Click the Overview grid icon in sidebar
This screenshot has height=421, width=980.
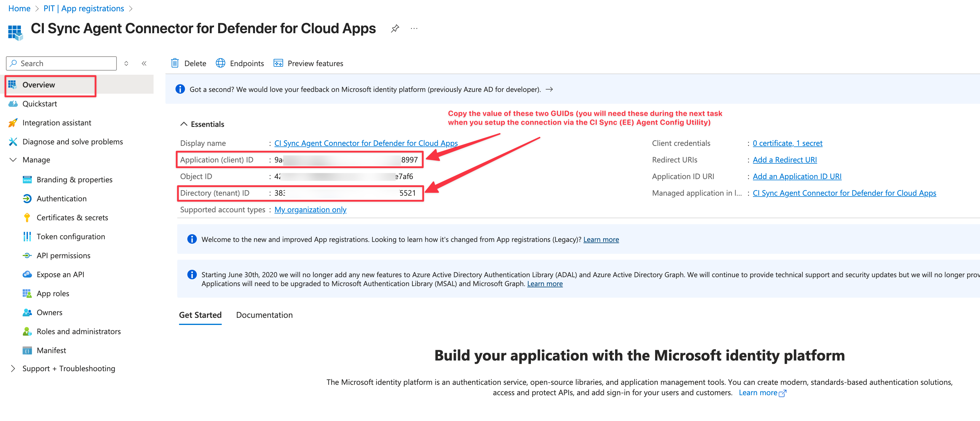coord(12,84)
